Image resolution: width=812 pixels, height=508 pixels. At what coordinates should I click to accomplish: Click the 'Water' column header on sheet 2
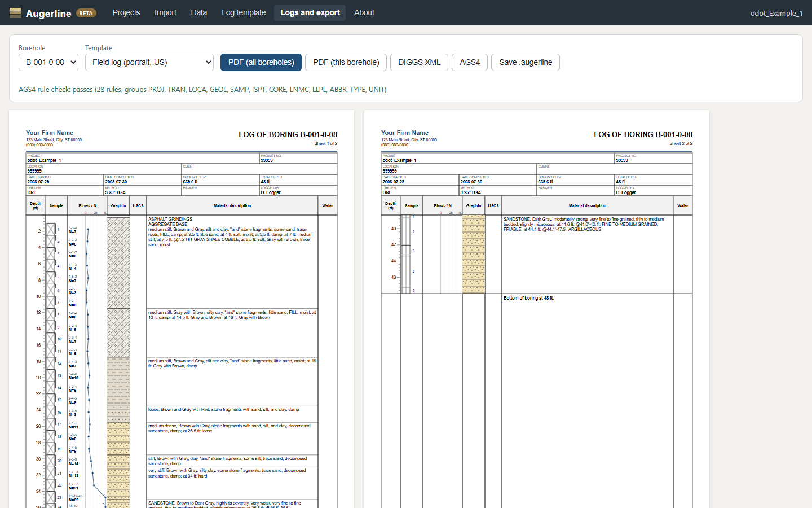(683, 206)
